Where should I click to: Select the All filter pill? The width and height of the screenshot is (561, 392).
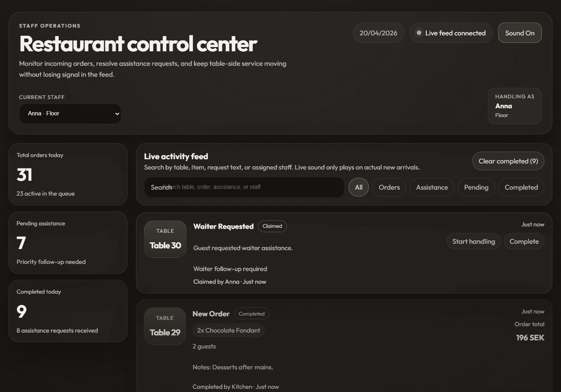coord(358,187)
